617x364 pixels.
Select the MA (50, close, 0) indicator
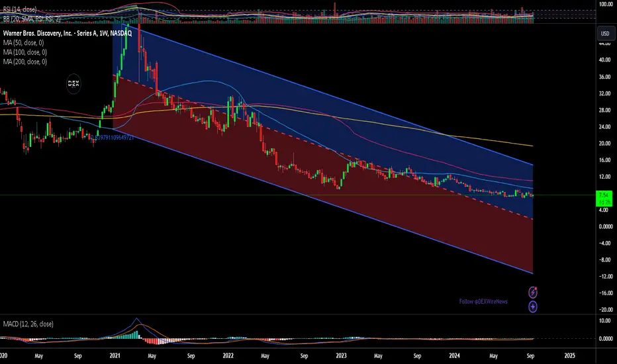[x=24, y=42]
